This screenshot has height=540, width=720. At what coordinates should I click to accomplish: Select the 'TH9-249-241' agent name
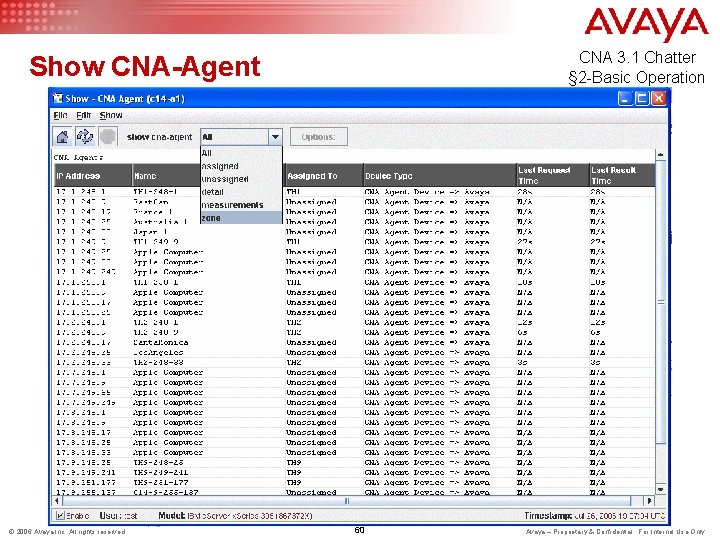tap(160, 472)
